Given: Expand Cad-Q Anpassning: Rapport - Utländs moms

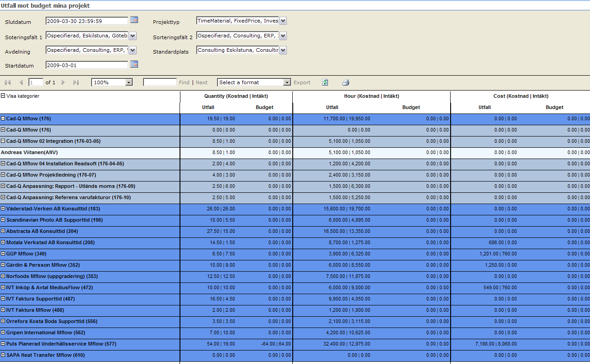Looking at the screenshot, I should pos(3,186).
